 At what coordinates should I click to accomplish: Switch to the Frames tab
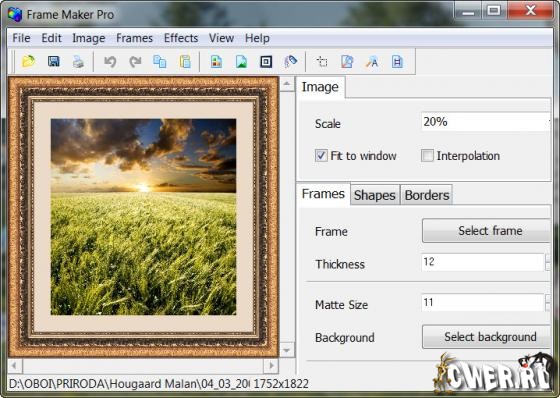tap(323, 194)
